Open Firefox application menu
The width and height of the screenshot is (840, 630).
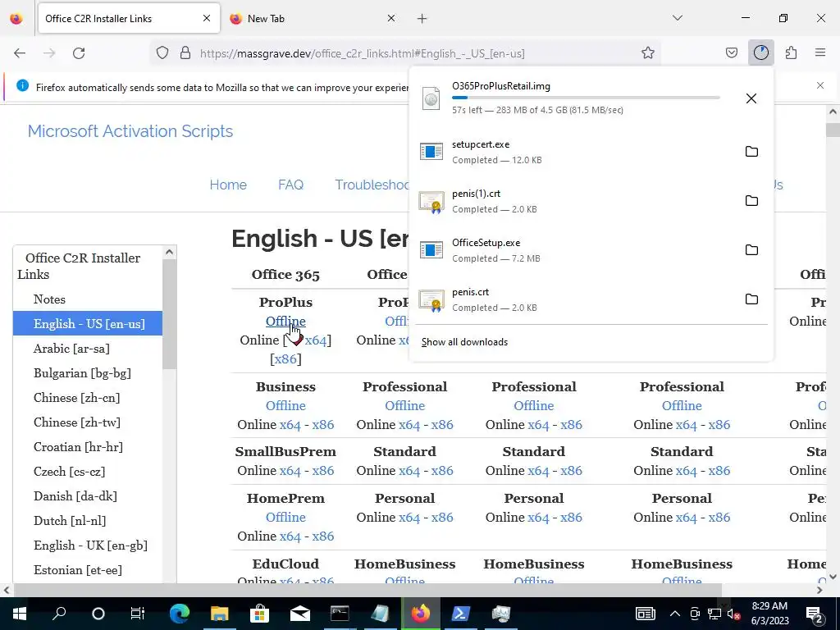click(x=820, y=53)
